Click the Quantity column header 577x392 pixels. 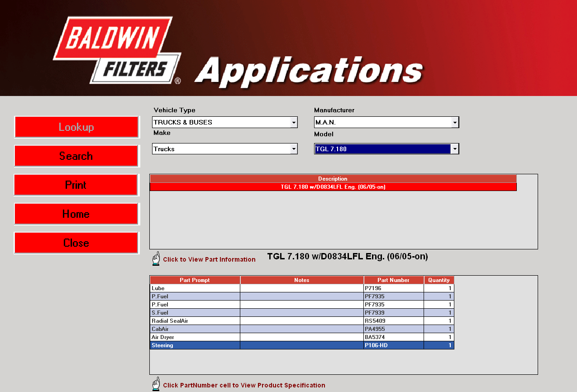click(439, 280)
